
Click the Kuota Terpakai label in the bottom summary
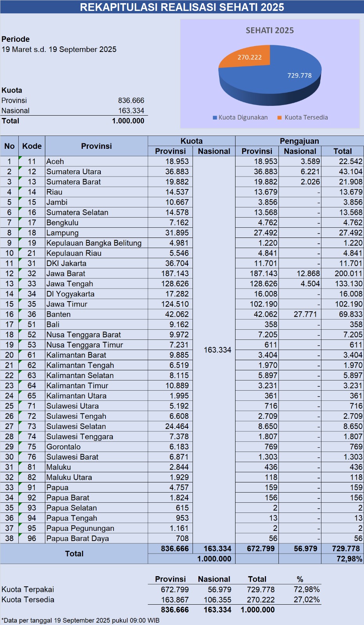(x=28, y=589)
